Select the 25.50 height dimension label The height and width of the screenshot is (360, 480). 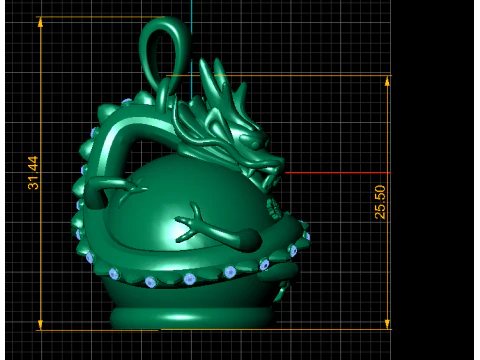tap(380, 202)
